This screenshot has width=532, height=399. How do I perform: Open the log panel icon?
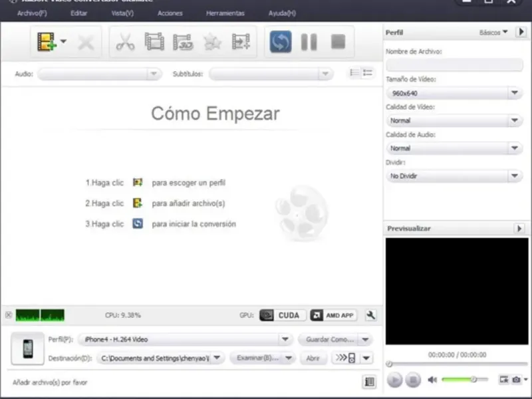[x=370, y=382]
